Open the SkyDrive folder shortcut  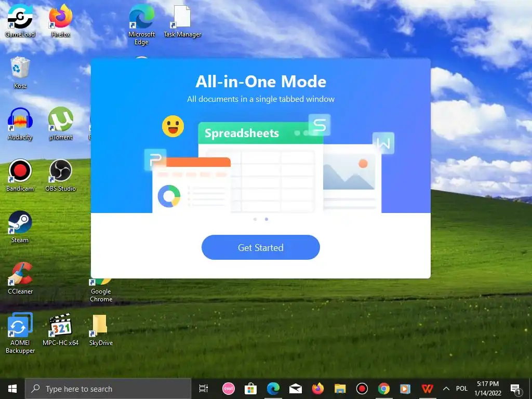click(101, 329)
